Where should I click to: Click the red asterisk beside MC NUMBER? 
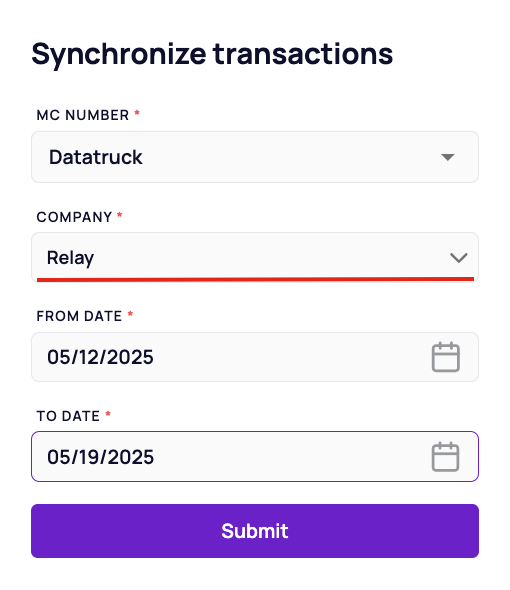coord(137,113)
